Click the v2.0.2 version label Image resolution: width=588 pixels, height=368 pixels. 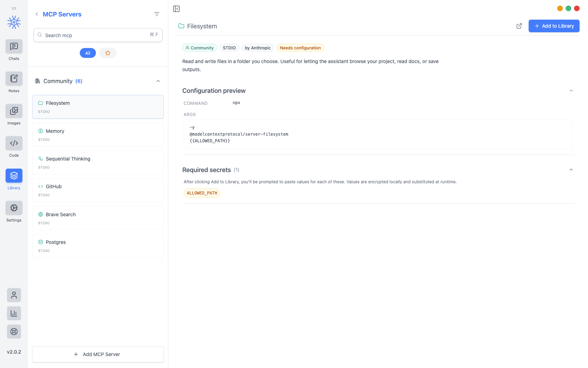click(x=14, y=352)
